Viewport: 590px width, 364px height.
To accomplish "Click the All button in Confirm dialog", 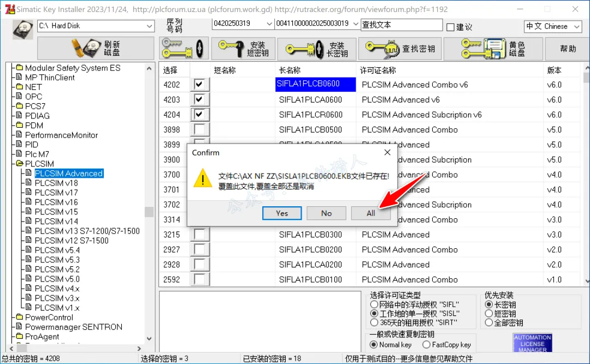I will coord(370,213).
